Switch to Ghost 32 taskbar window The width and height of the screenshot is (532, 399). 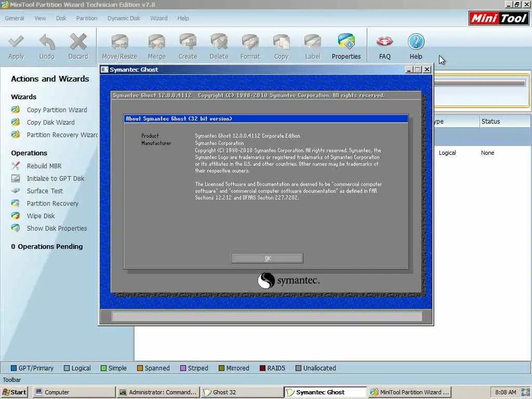point(242,392)
